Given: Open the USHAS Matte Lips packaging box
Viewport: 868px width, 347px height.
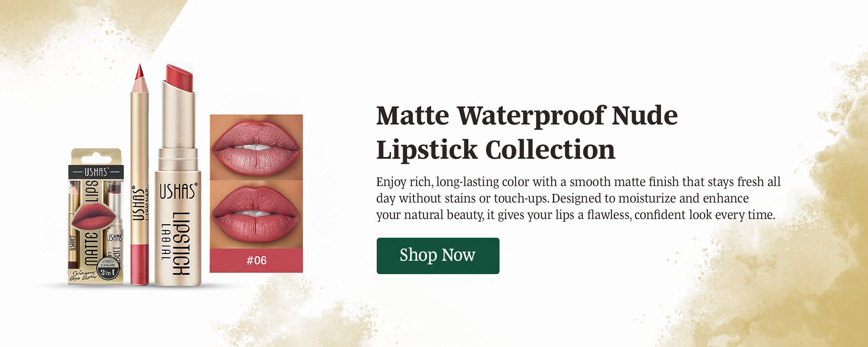Looking at the screenshot, I should coord(96,216).
